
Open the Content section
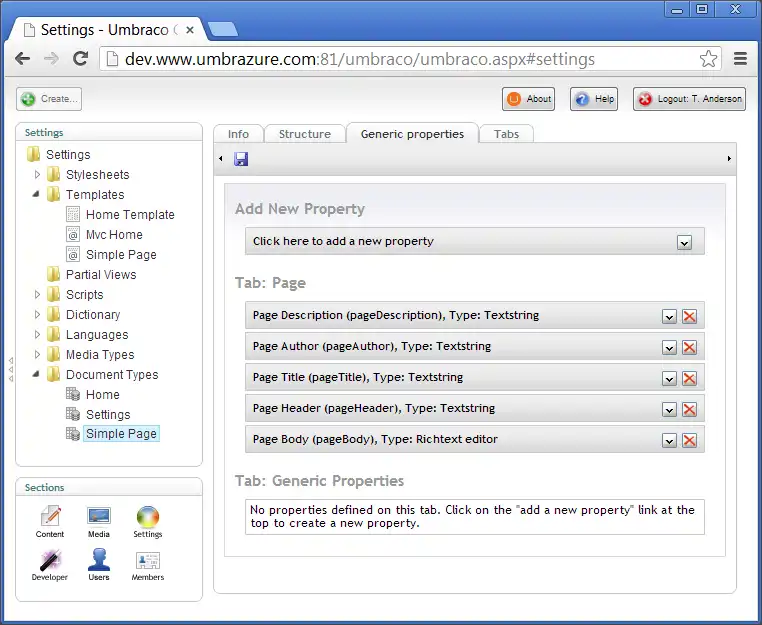pos(50,521)
